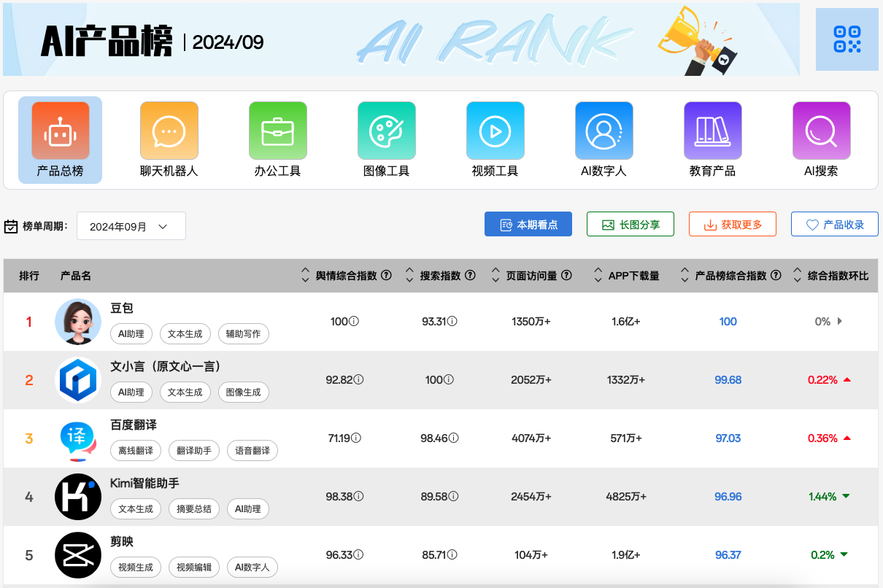Click the AI产品榜 banner image
Screen dimensions: 883x588
[401, 39]
